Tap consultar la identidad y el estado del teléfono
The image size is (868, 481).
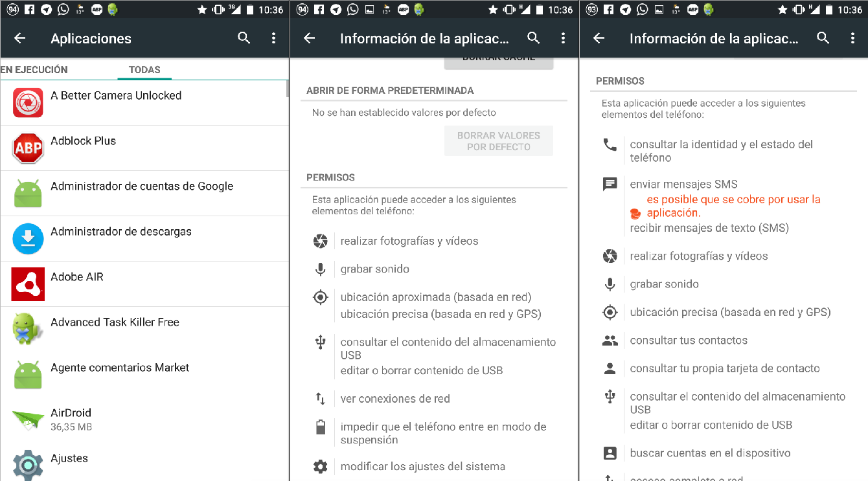tap(722, 151)
